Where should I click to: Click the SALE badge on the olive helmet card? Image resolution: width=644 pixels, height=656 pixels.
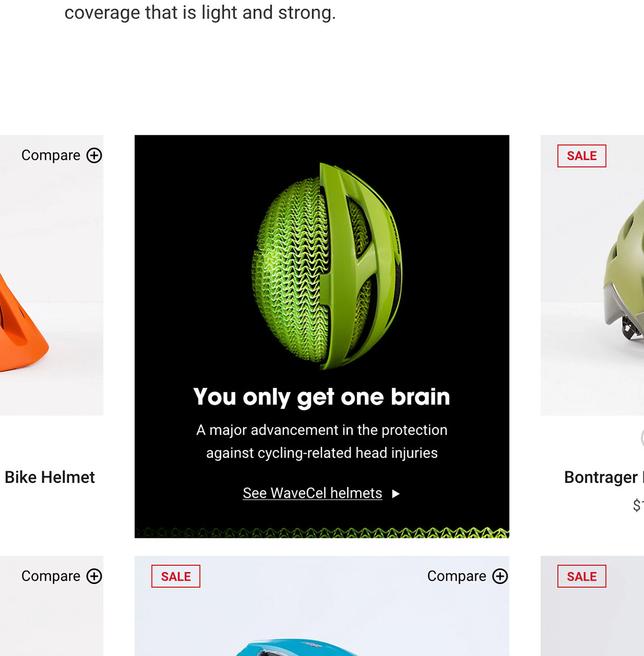pyautogui.click(x=582, y=156)
